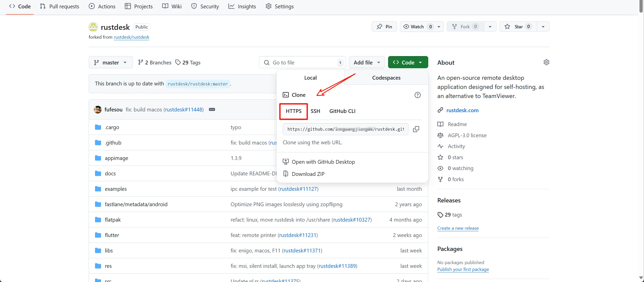Open the About section settings gear
Image resolution: width=644 pixels, height=282 pixels.
pyautogui.click(x=546, y=62)
